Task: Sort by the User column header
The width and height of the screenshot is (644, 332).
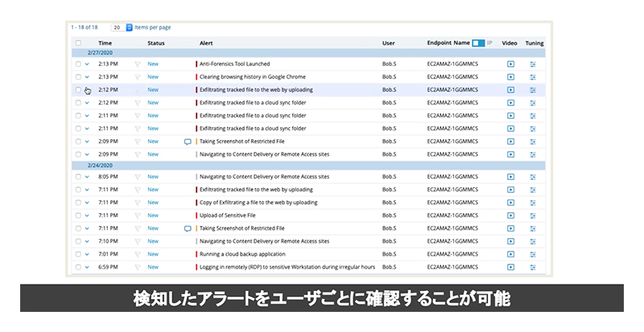Action: click(x=388, y=43)
